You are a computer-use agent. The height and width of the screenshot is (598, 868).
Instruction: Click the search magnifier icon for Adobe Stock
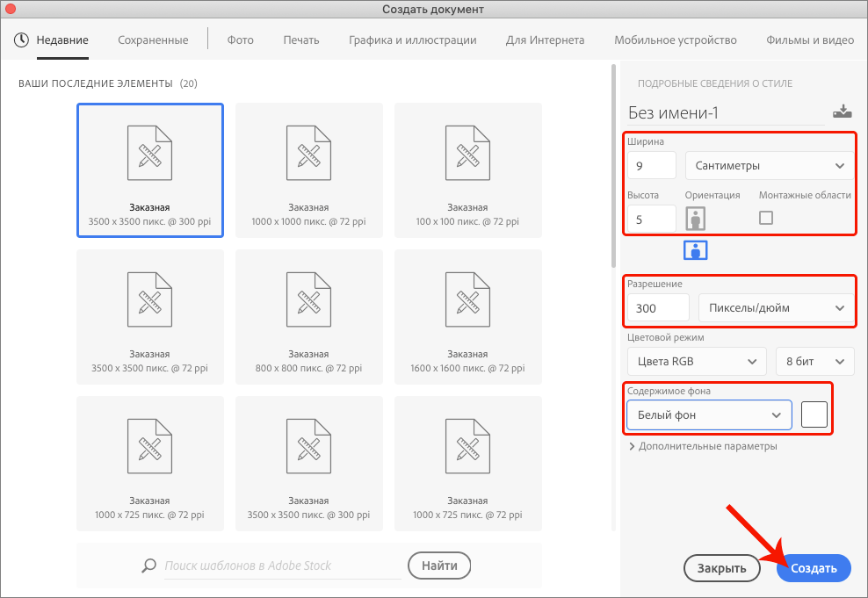[x=149, y=566]
